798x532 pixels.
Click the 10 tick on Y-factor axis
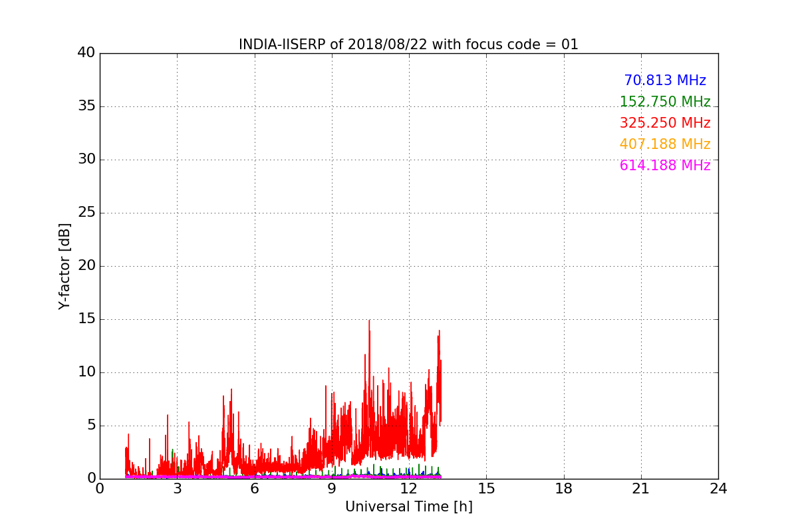(x=86, y=372)
